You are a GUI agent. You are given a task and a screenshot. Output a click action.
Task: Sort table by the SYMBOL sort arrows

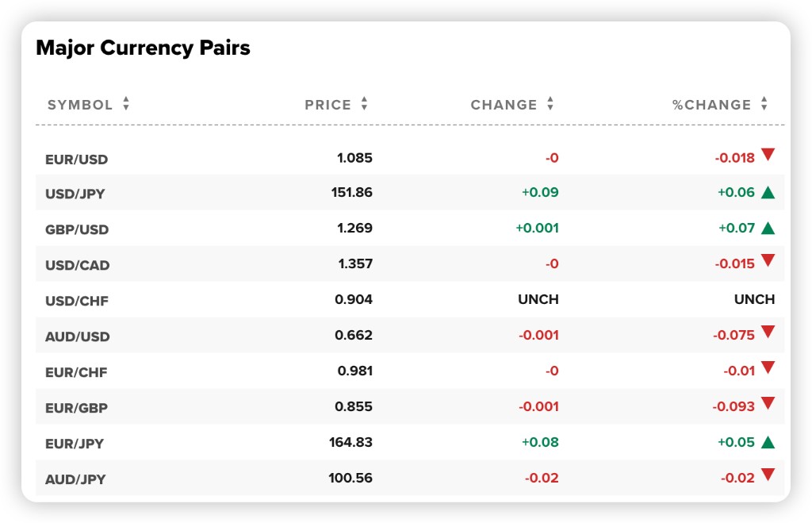tap(126, 104)
